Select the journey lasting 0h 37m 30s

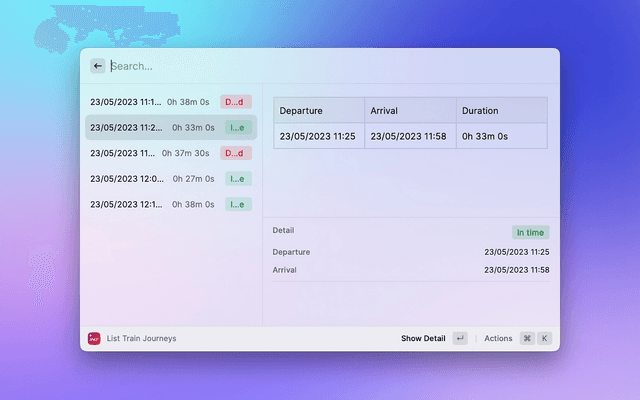click(x=150, y=153)
